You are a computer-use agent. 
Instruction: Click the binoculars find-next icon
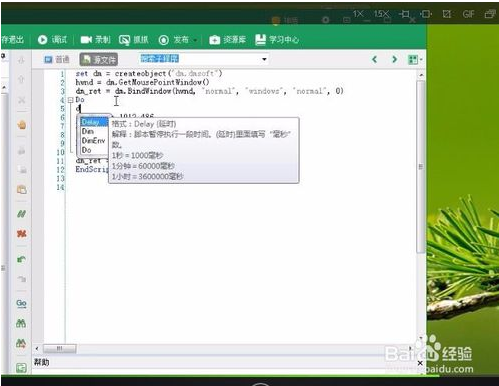21,343
